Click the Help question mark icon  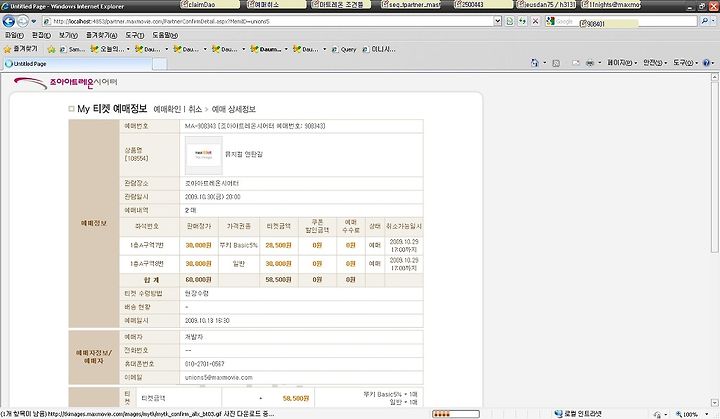[x=707, y=63]
